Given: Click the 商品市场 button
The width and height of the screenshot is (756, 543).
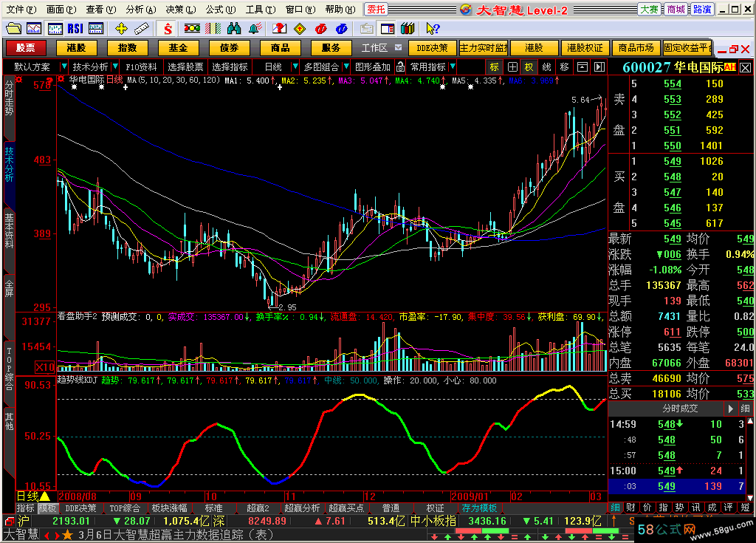Looking at the screenshot, I should pos(636,47).
